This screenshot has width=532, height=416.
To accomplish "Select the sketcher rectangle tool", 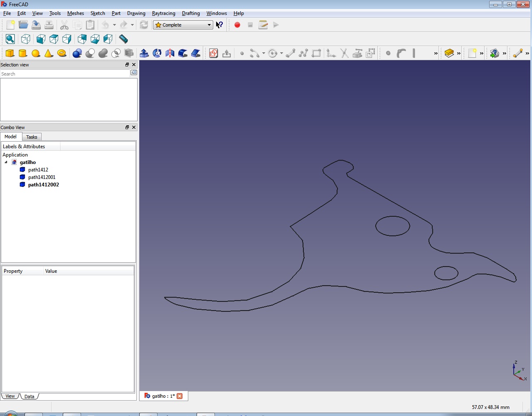I will [x=316, y=53].
